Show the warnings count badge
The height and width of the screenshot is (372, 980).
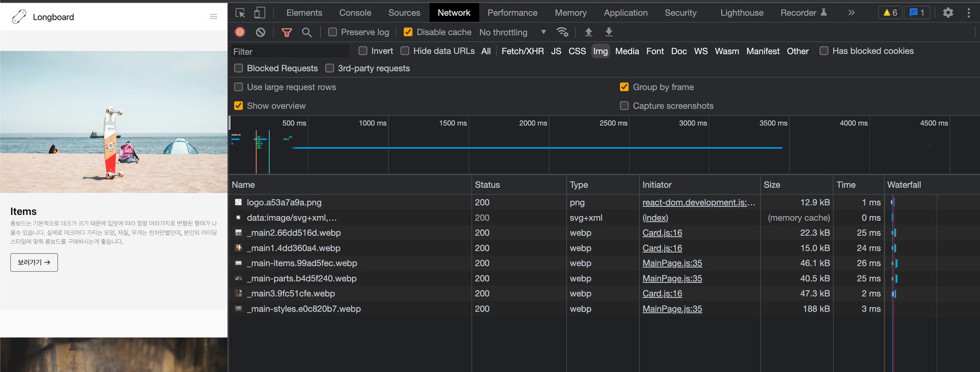coord(890,13)
